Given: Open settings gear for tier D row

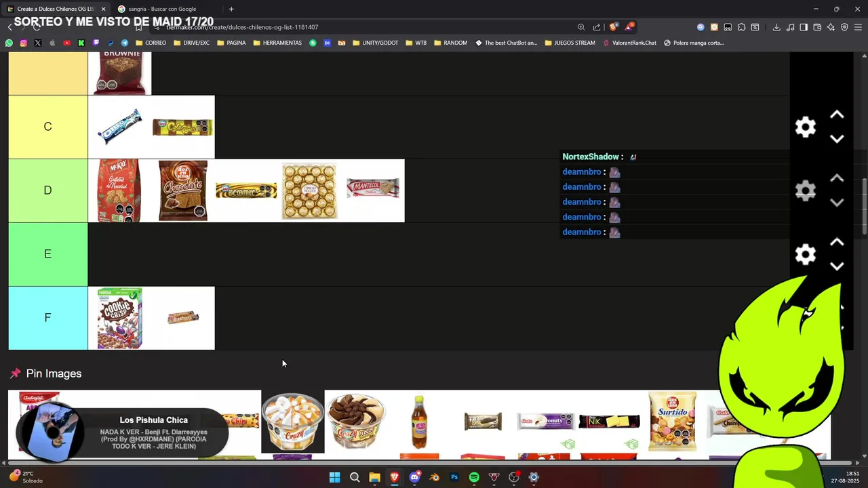Looking at the screenshot, I should pyautogui.click(x=806, y=190).
